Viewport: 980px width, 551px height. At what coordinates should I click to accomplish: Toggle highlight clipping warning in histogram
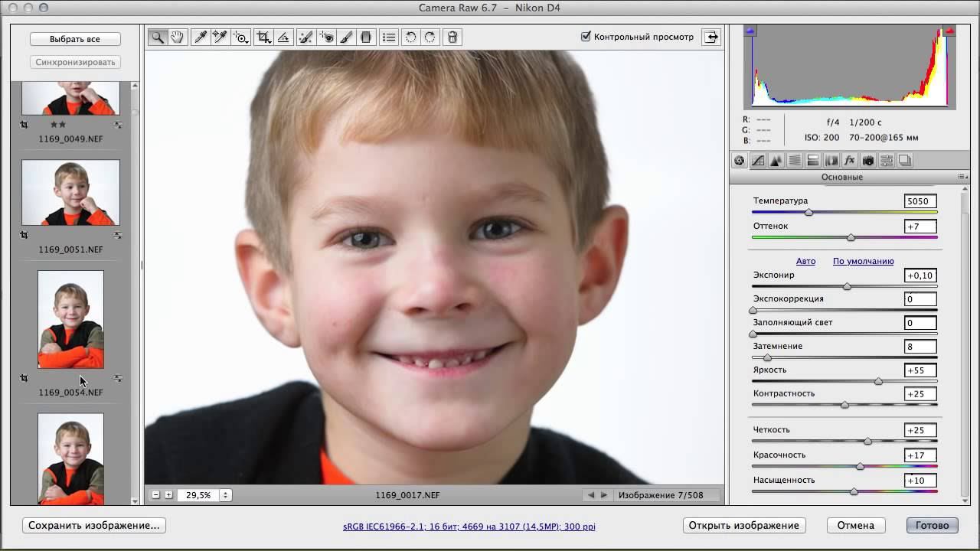pyautogui.click(x=950, y=31)
